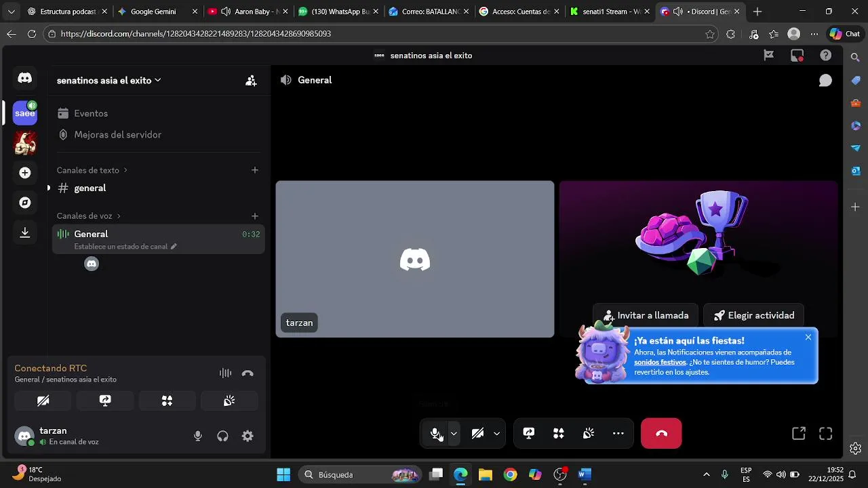Share your screen in call controls
The width and height of the screenshot is (868, 488).
pyautogui.click(x=529, y=434)
